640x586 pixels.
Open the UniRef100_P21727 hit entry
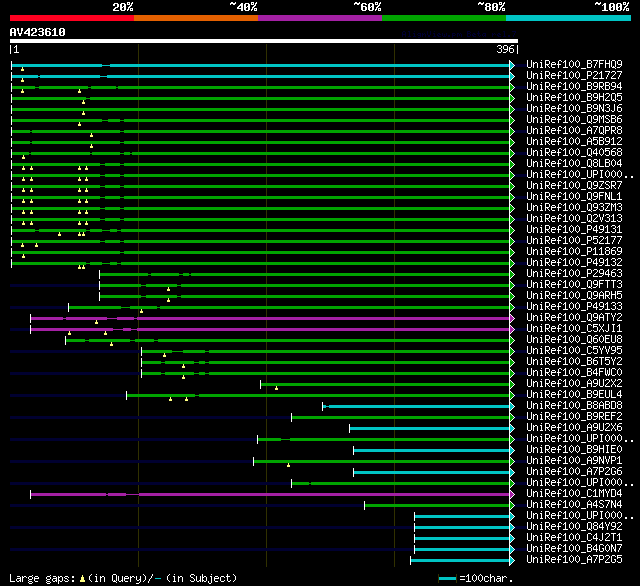[573, 75]
